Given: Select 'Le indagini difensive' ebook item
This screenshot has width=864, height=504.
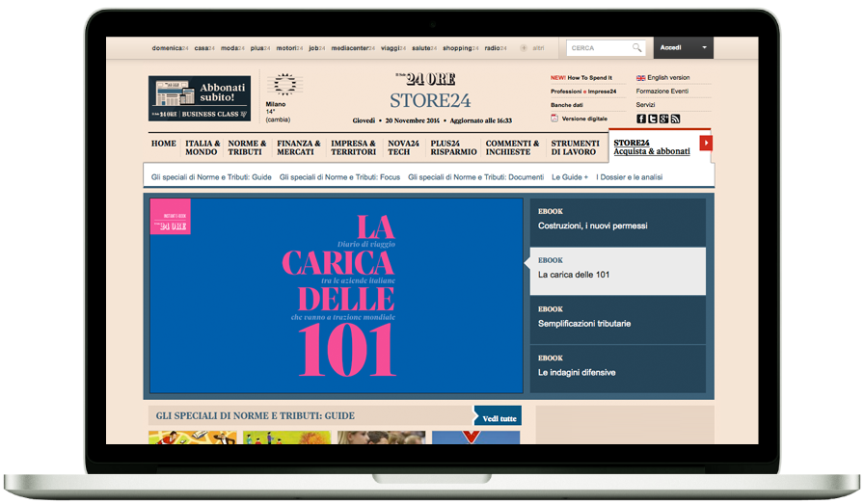Looking at the screenshot, I should [617, 366].
